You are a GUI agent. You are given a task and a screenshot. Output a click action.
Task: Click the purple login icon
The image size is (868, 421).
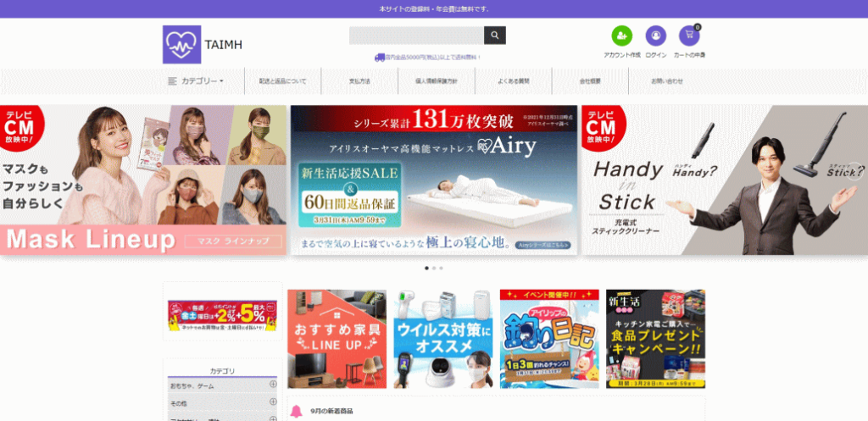[655, 36]
